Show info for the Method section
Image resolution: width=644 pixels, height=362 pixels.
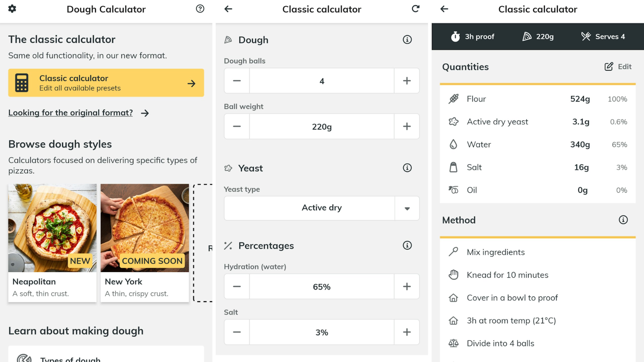[623, 220]
